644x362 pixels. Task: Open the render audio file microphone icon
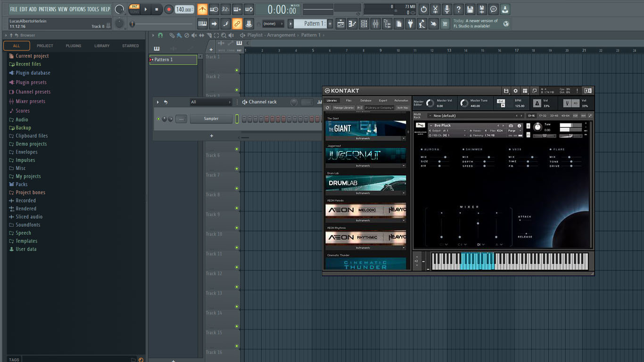446,9
